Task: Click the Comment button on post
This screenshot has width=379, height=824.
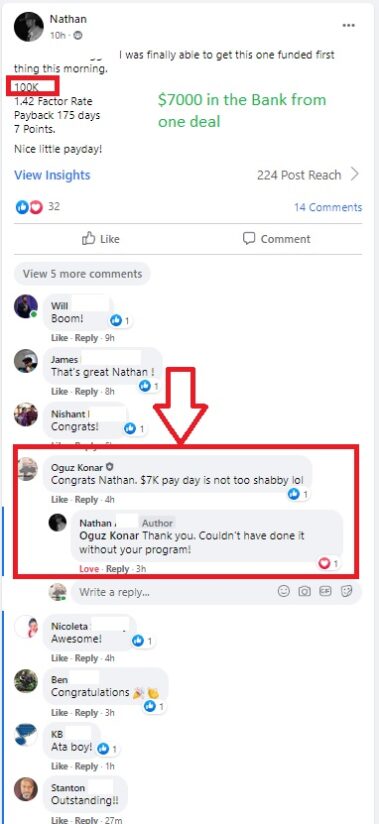Action: coord(276,239)
